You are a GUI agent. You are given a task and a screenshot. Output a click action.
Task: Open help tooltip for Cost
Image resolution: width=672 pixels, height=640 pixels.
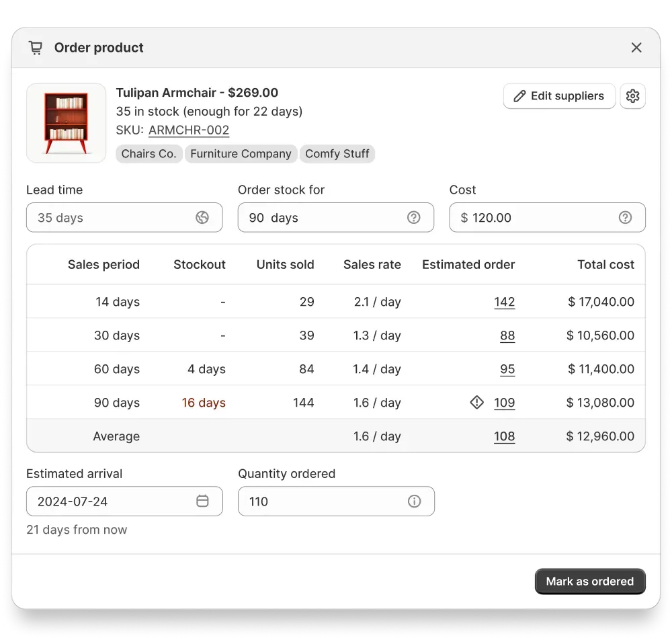[x=625, y=217]
